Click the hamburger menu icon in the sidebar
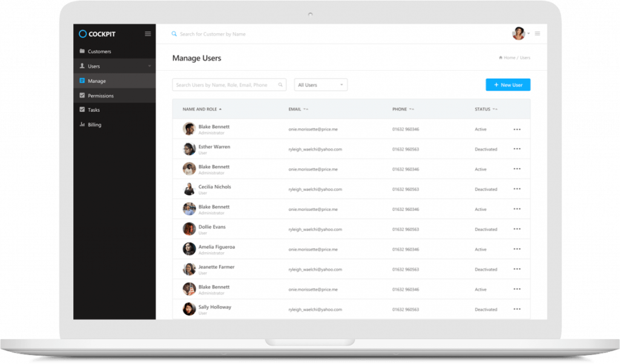Screen dimensions: 620x364 (147, 34)
